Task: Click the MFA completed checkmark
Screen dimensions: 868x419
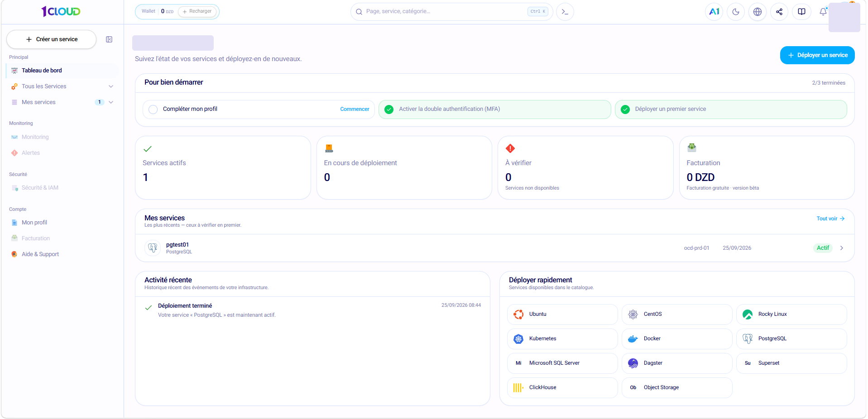Action: coord(389,109)
